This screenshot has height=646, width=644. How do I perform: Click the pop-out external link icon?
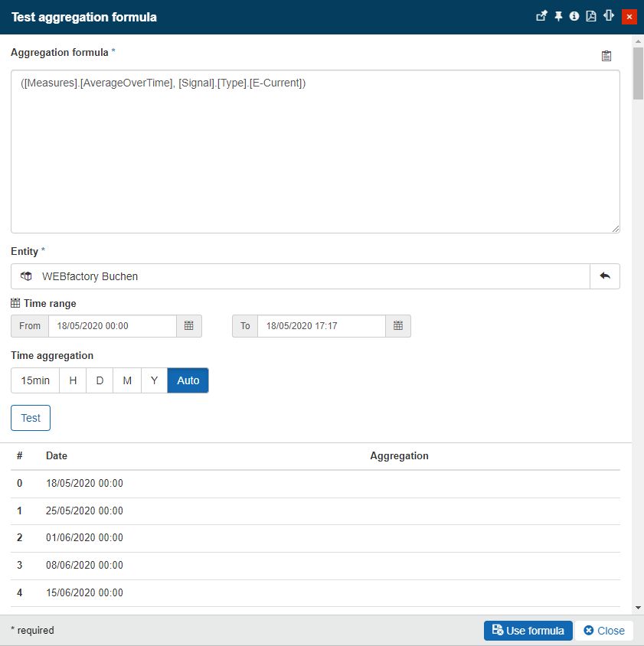(541, 16)
